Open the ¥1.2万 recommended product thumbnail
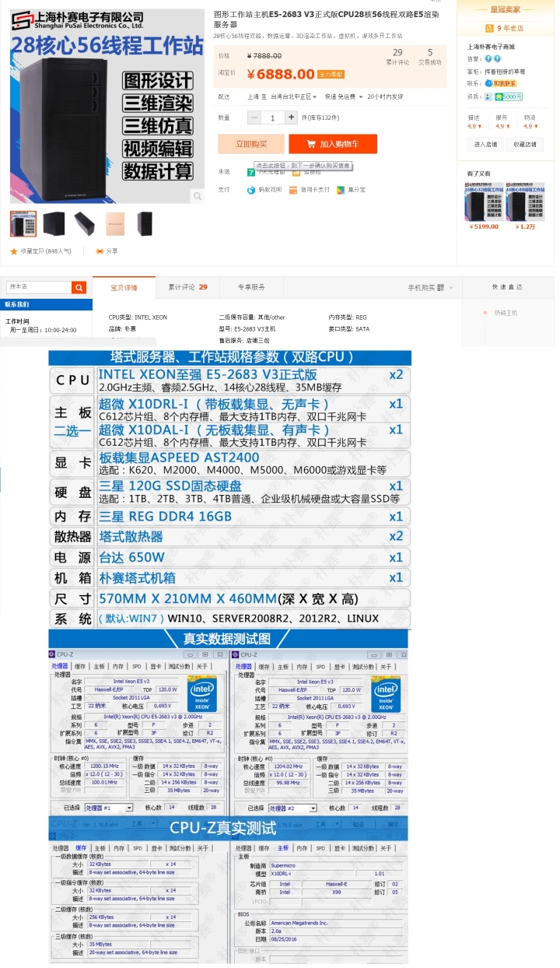The width and height of the screenshot is (560, 968). 526,202
